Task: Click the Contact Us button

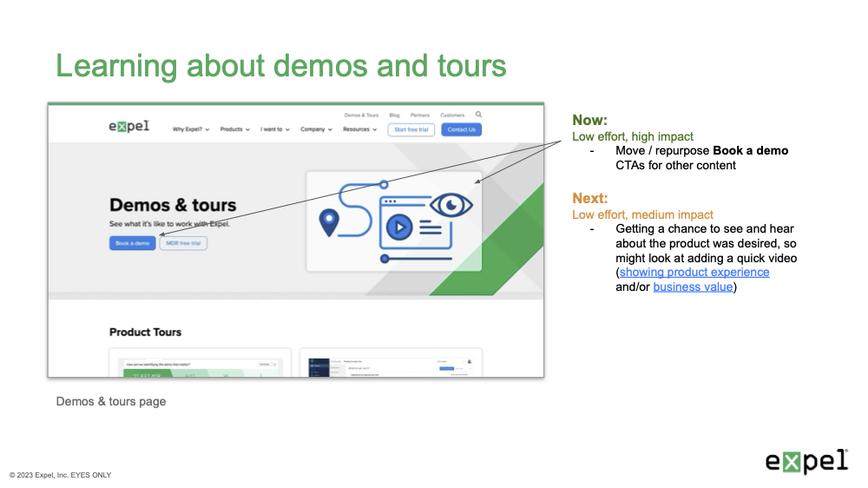Action: tap(461, 129)
